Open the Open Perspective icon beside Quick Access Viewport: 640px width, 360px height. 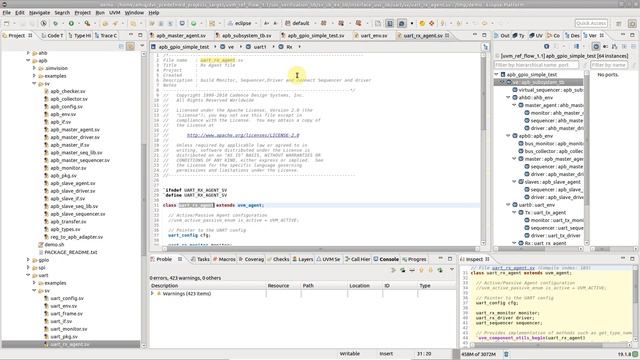click(619, 24)
